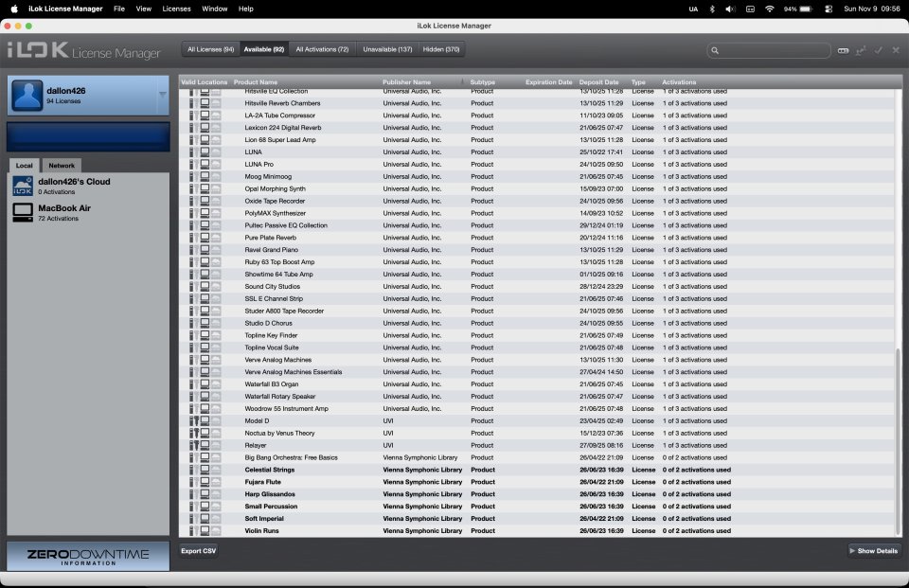Click the checkmark confirm icon next to search
Image resolution: width=909 pixels, height=588 pixels.
[879, 50]
